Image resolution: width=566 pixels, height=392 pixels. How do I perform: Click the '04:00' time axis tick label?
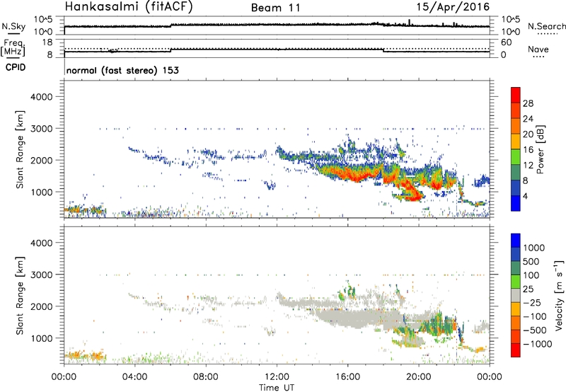tap(135, 377)
